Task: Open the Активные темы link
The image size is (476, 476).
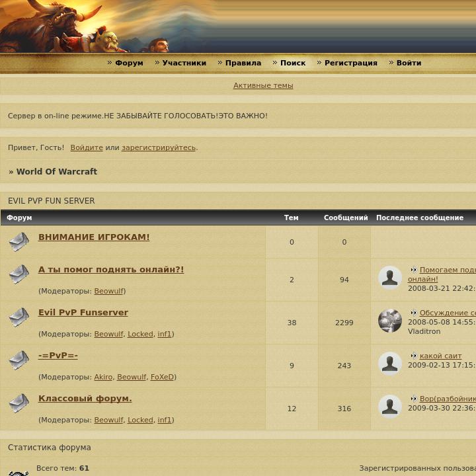Action: click(x=263, y=85)
